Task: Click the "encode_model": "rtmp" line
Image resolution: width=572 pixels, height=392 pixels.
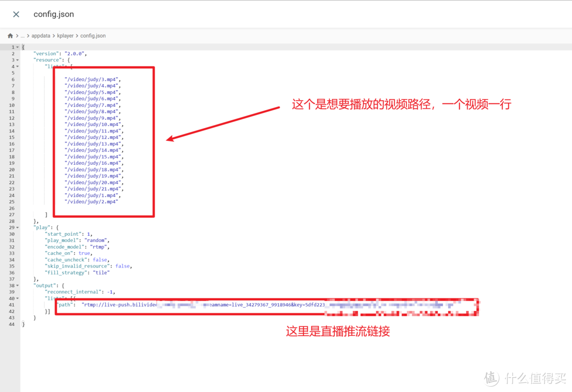Action: tap(77, 247)
